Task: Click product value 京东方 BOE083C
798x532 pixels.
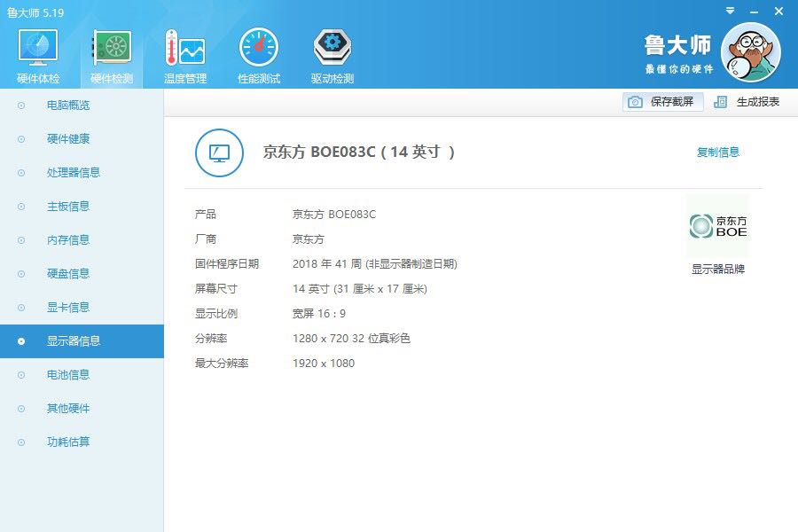Action: point(334,215)
